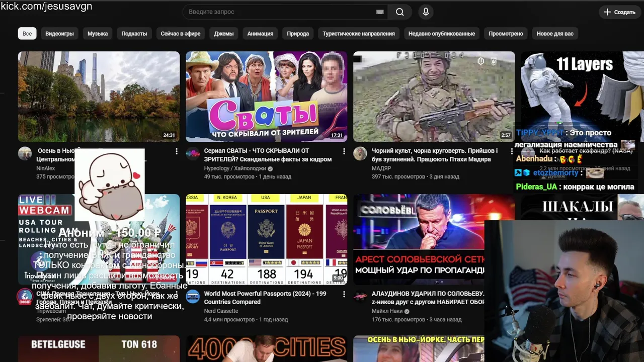This screenshot has height=362, width=644.
Task: Open Майкл Наки channel avatar
Action: (x=360, y=296)
